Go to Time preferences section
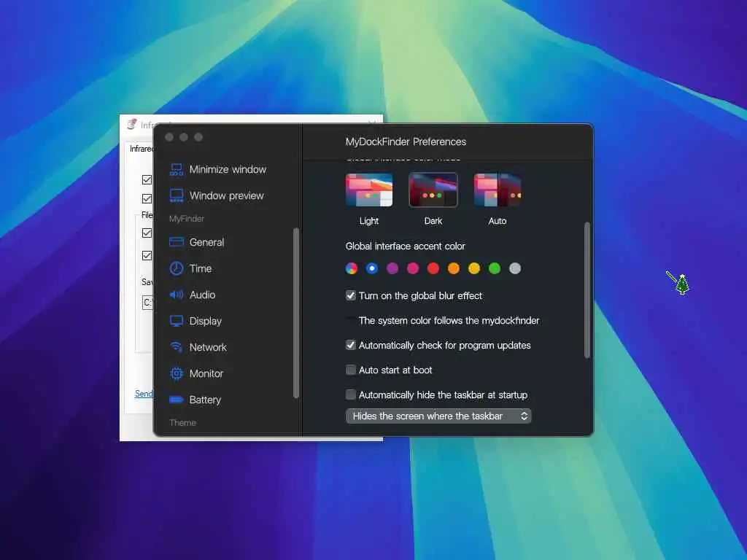This screenshot has width=747, height=560. (x=201, y=268)
